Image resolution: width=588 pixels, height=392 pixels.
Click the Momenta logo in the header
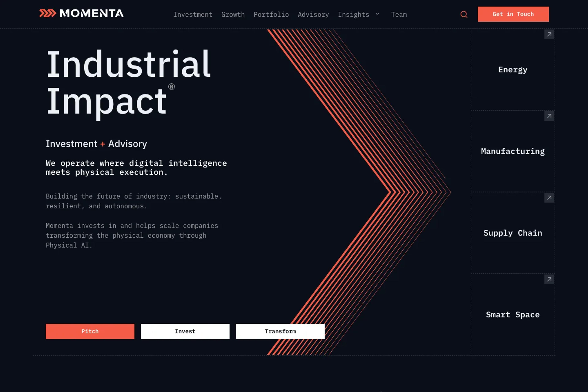point(81,13)
